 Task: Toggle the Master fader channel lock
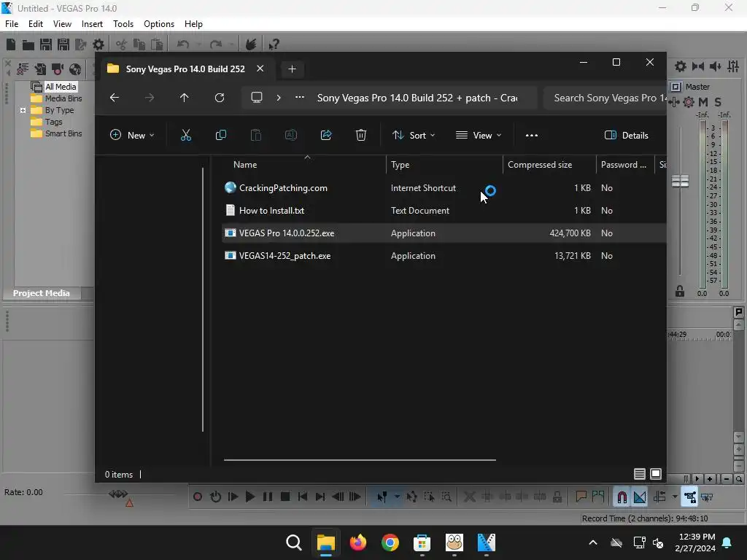[680, 291]
